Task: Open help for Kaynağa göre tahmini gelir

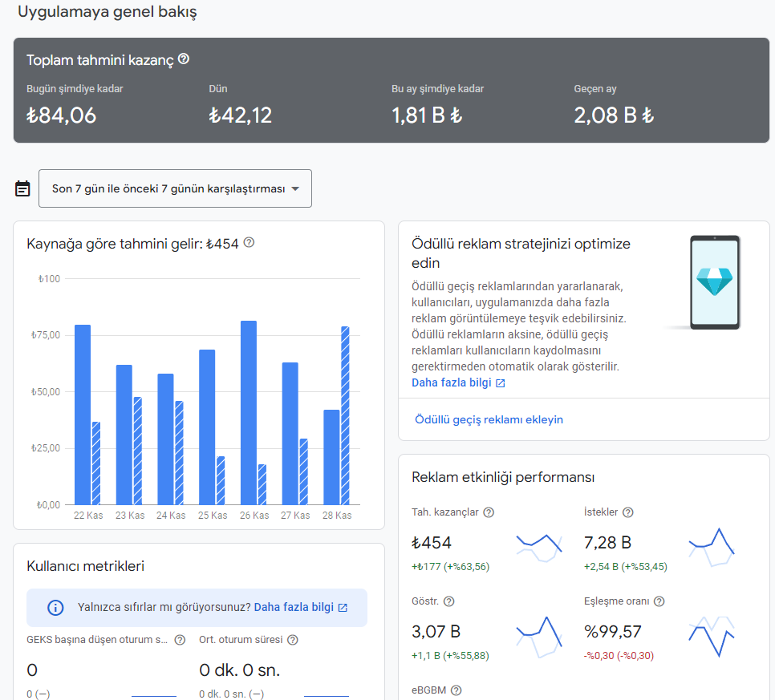Action: 249,243
